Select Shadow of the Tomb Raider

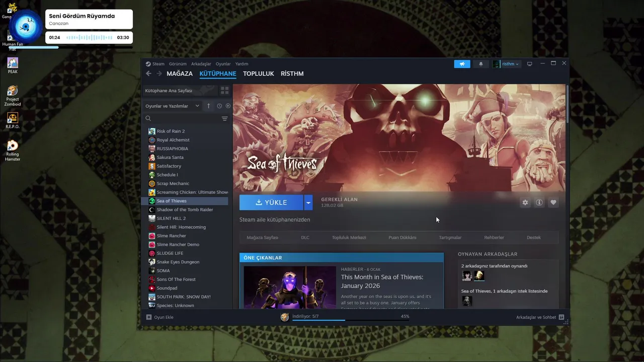tap(185, 210)
